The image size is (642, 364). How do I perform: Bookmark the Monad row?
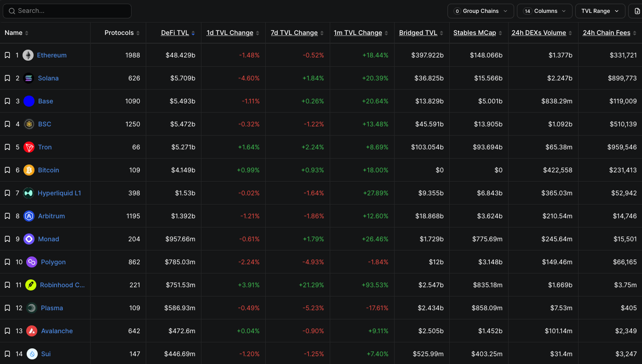tap(7, 239)
